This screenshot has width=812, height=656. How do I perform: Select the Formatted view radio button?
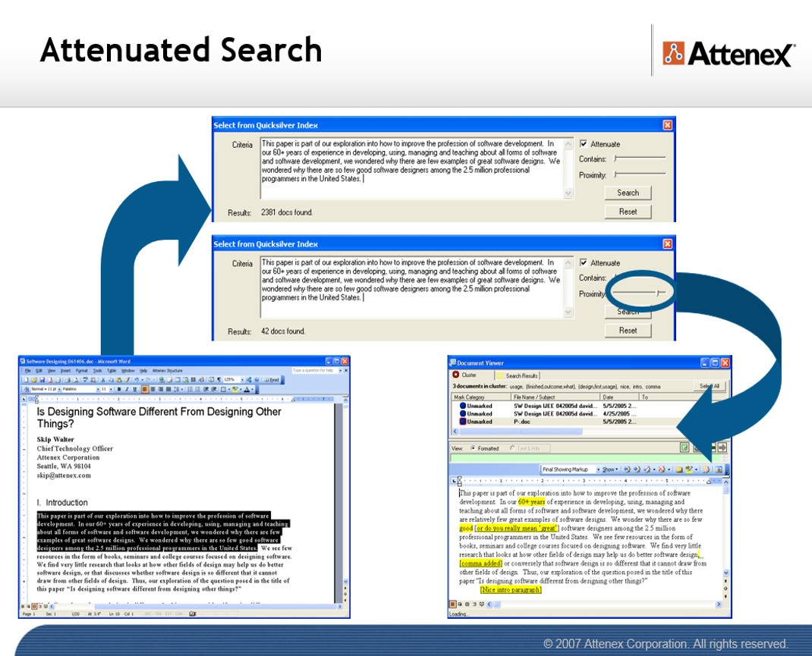pos(474,448)
